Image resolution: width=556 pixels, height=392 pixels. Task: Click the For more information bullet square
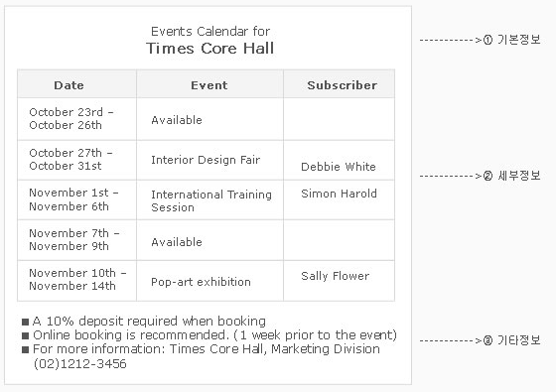[x=25, y=349]
